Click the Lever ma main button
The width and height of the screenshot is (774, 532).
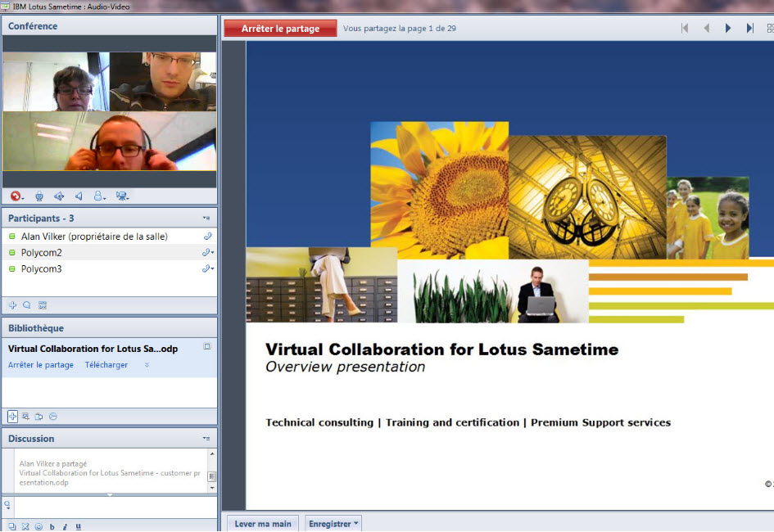pos(263,524)
